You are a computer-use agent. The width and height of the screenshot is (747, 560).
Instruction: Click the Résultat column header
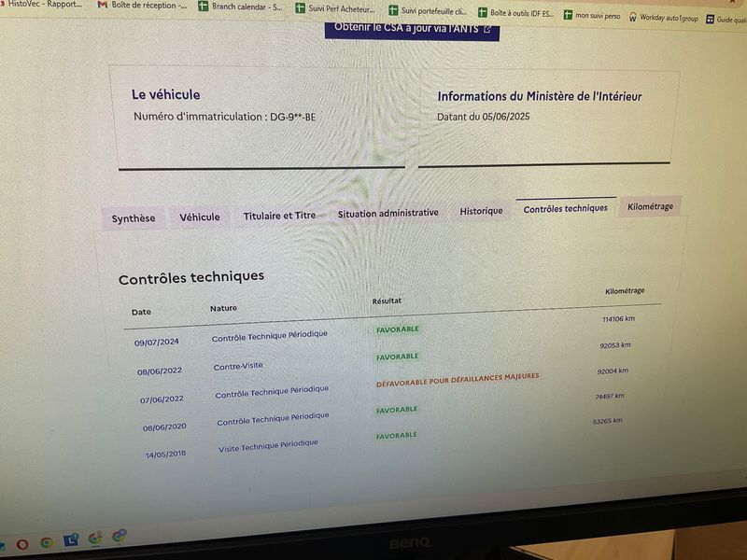[x=387, y=301]
